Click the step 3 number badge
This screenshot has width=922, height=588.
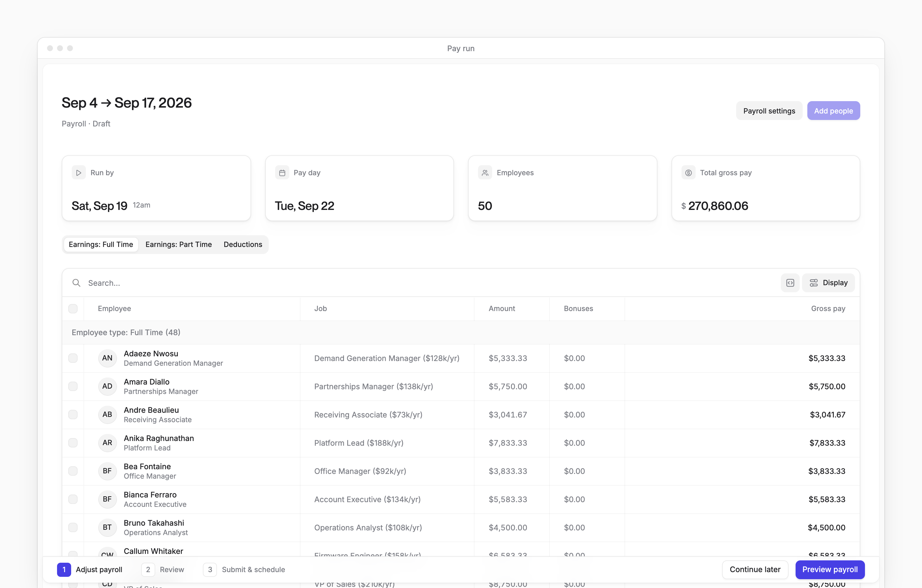[210, 570]
